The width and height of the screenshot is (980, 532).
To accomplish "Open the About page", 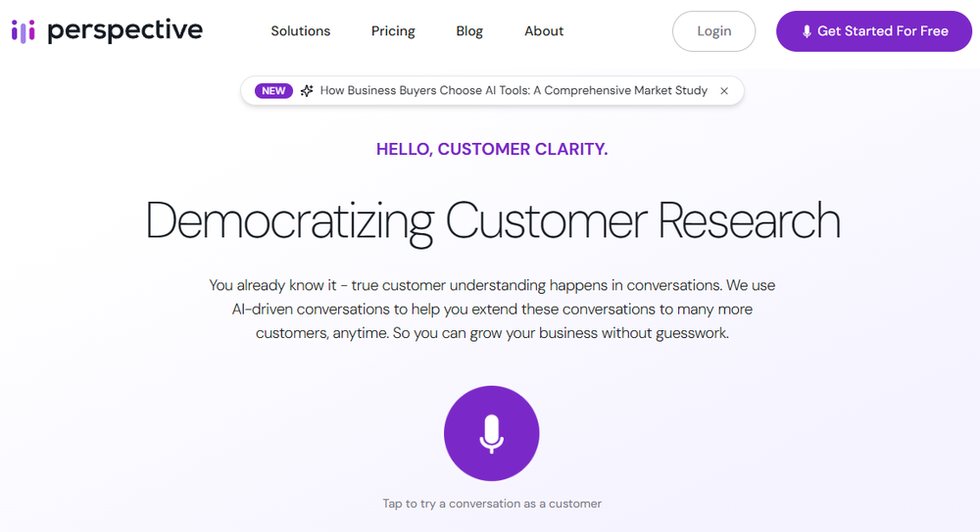I will point(544,30).
